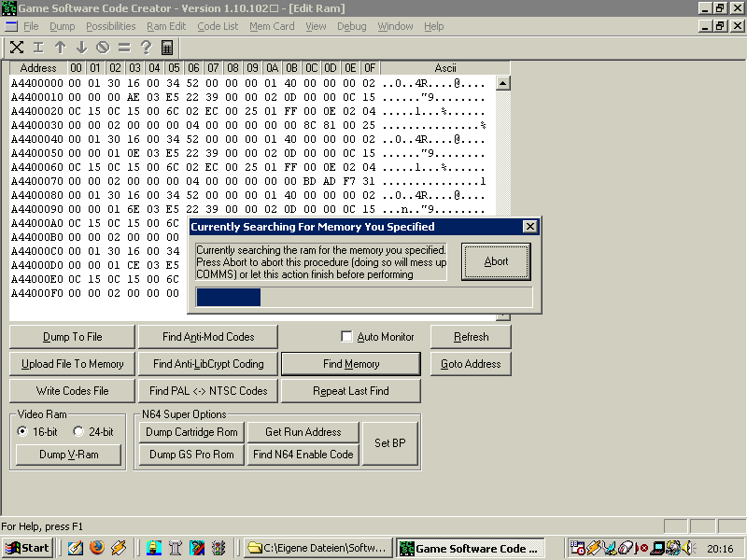Click Upload File To Memory button

click(73, 364)
